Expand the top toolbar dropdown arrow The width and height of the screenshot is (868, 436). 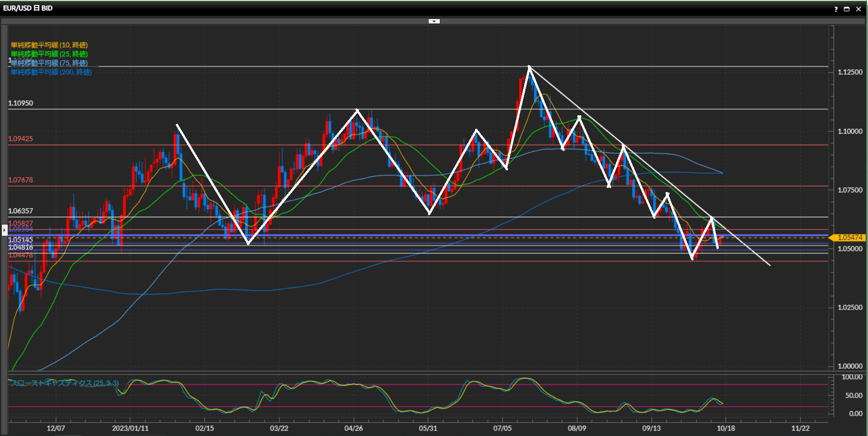[434, 21]
